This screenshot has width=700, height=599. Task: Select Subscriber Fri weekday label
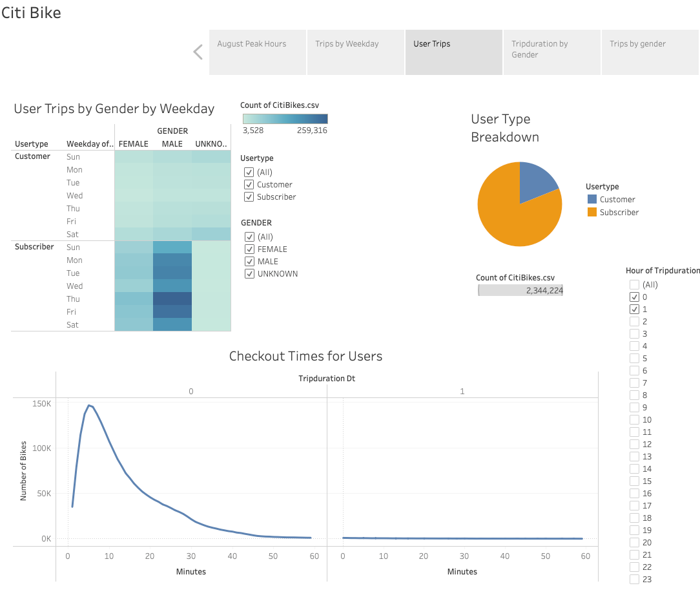72,312
